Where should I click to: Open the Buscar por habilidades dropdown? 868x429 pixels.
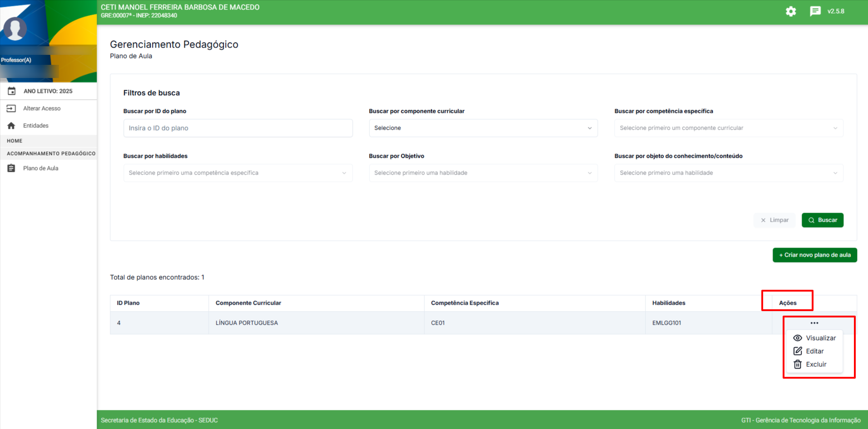[237, 173]
